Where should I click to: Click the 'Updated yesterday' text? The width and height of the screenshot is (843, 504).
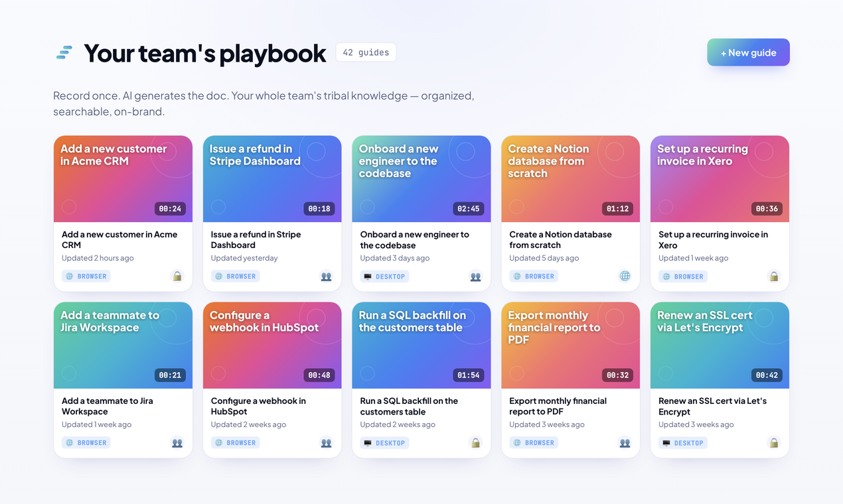pos(244,258)
